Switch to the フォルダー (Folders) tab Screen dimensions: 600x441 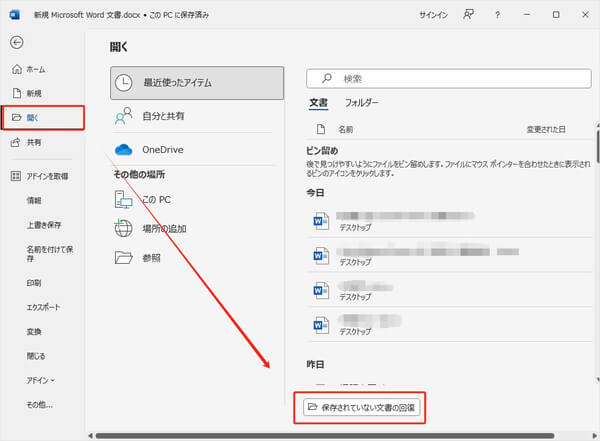click(361, 103)
